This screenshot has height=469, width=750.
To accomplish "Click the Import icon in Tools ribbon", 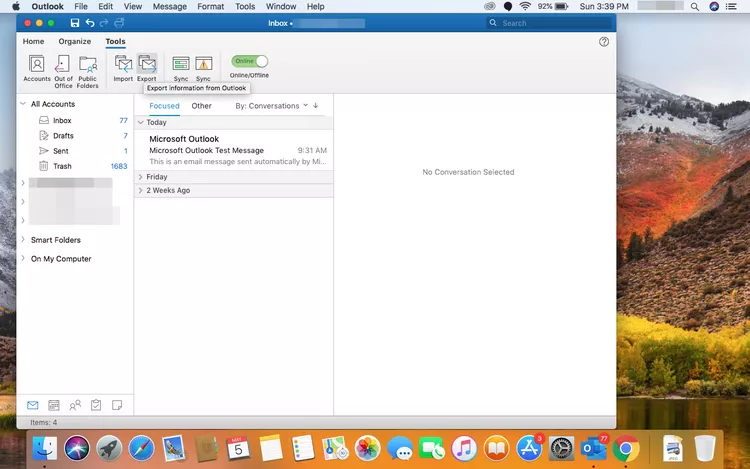I will [123, 68].
